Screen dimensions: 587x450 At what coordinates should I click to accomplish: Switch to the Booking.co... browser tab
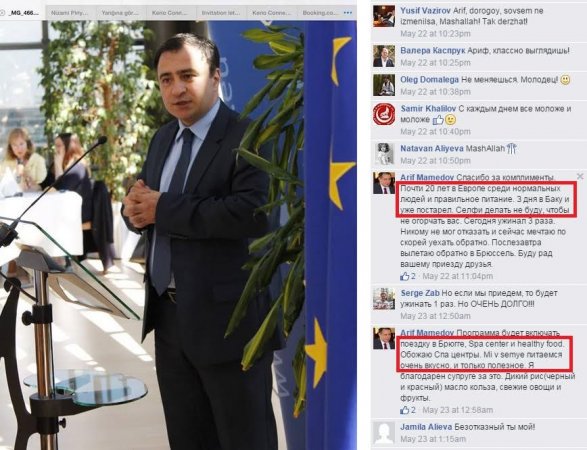(x=320, y=13)
